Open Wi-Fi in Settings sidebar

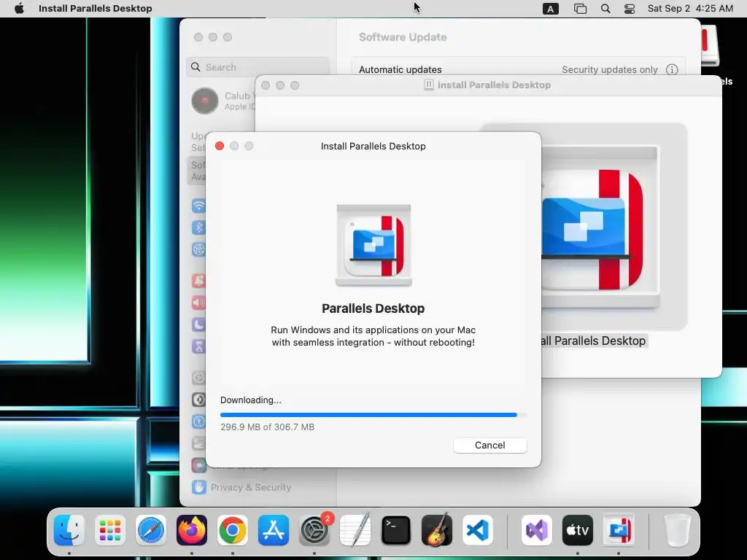(x=198, y=206)
